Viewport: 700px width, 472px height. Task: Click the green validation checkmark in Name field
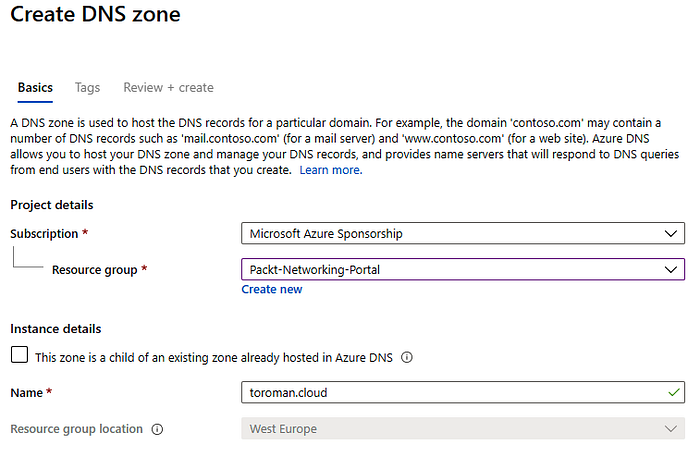coord(674,393)
